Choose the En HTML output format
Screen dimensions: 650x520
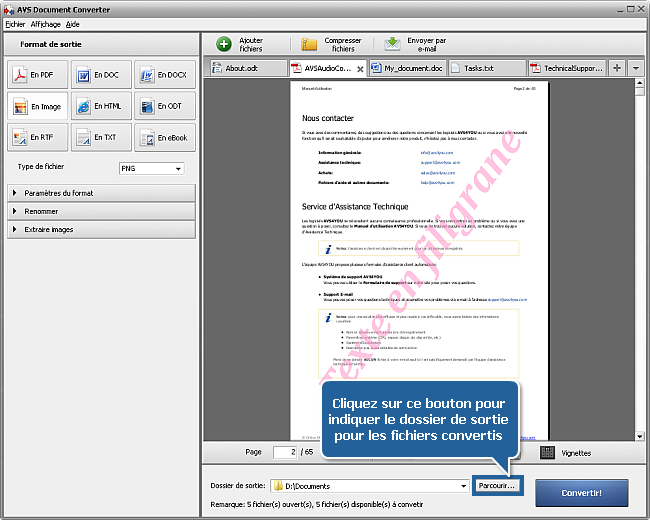tap(101, 106)
